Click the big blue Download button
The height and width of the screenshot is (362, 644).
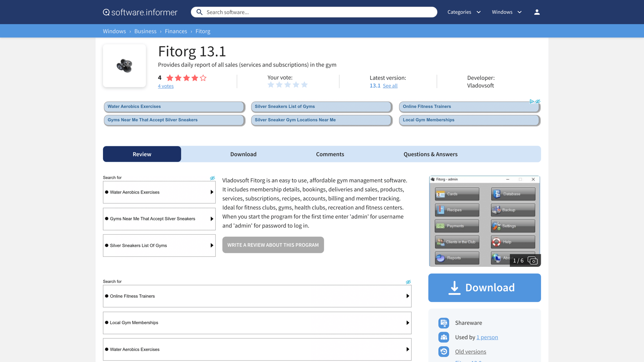[x=484, y=288]
